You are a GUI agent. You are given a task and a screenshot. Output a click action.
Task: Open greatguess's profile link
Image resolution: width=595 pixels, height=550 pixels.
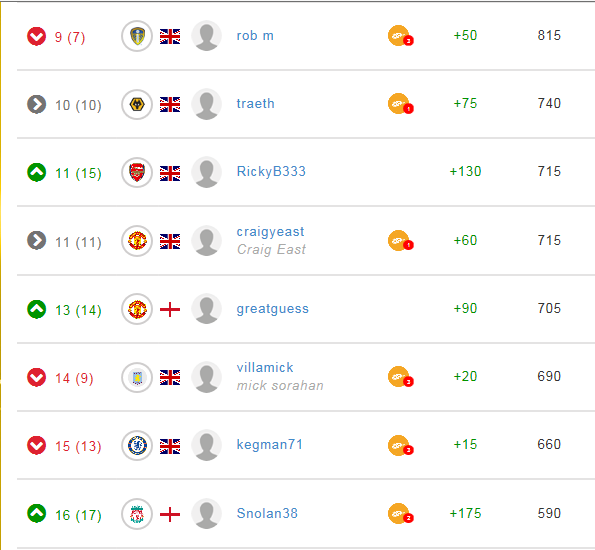click(272, 309)
